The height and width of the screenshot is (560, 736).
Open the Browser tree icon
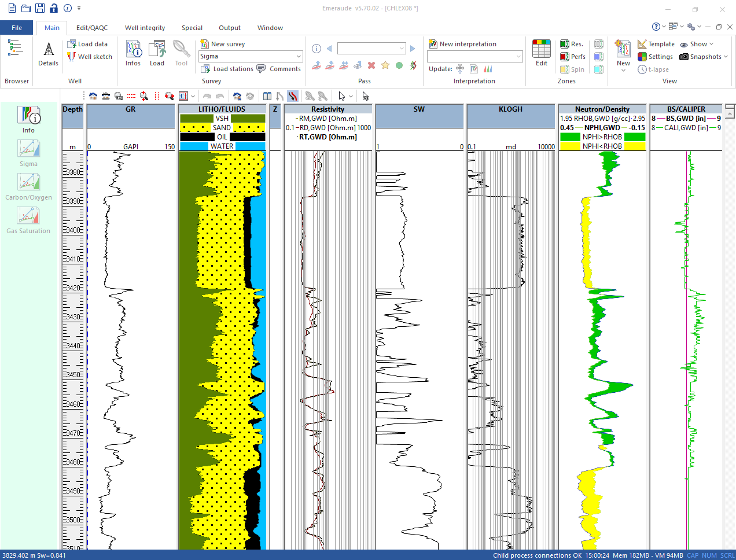pyautogui.click(x=16, y=49)
